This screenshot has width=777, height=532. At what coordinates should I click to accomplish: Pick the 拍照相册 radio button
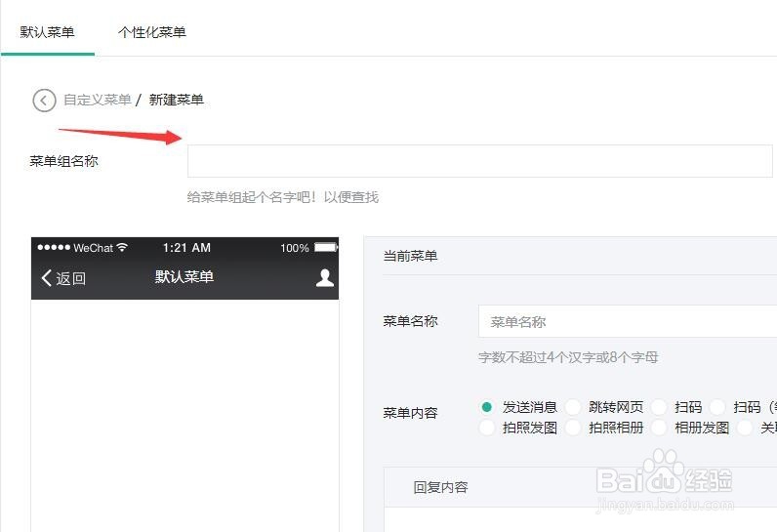click(x=573, y=428)
